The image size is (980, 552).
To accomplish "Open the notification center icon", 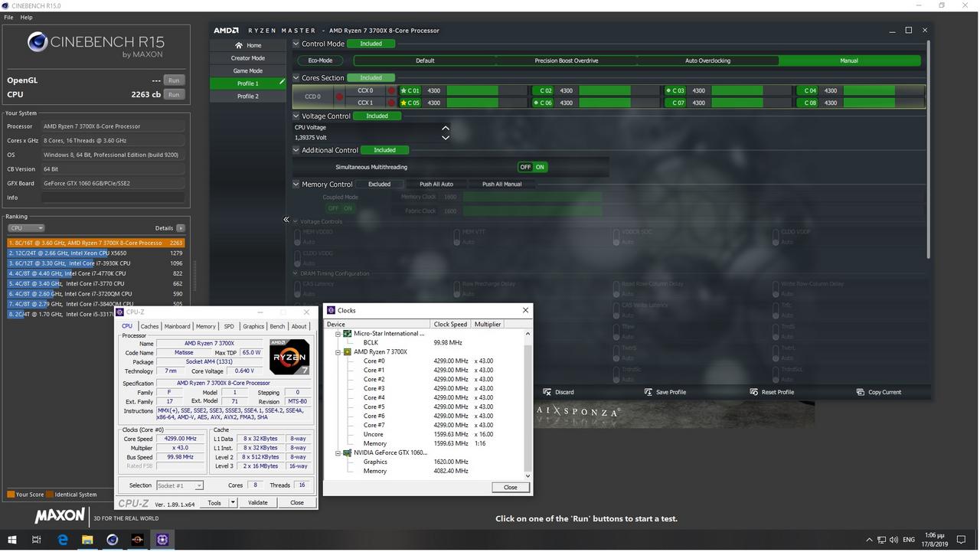I will (x=962, y=540).
